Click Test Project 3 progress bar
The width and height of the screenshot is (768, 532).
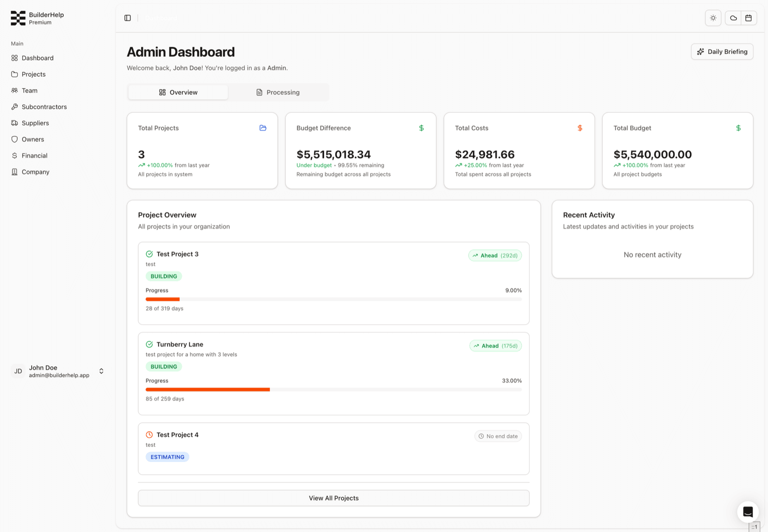pyautogui.click(x=334, y=299)
